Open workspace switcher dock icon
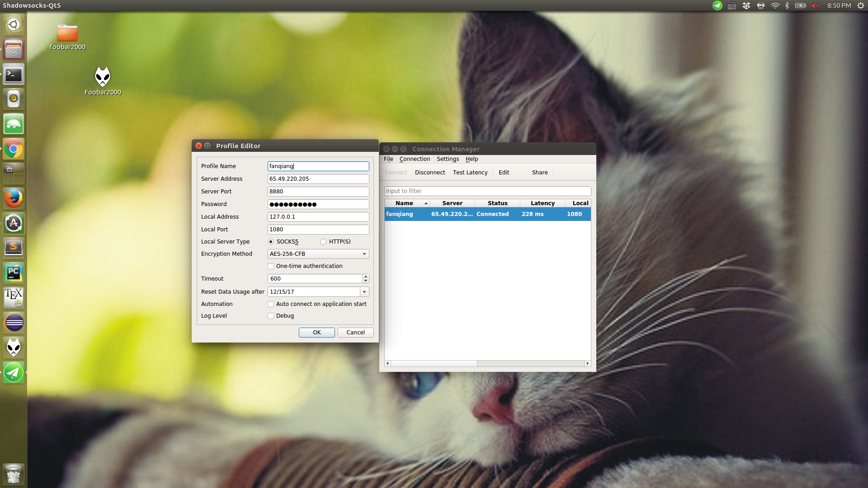Viewport: 868px width, 488px height. (14, 174)
